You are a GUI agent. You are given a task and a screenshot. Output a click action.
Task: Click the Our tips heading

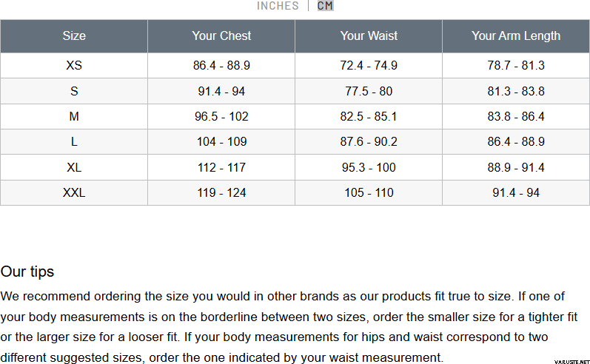27,272
